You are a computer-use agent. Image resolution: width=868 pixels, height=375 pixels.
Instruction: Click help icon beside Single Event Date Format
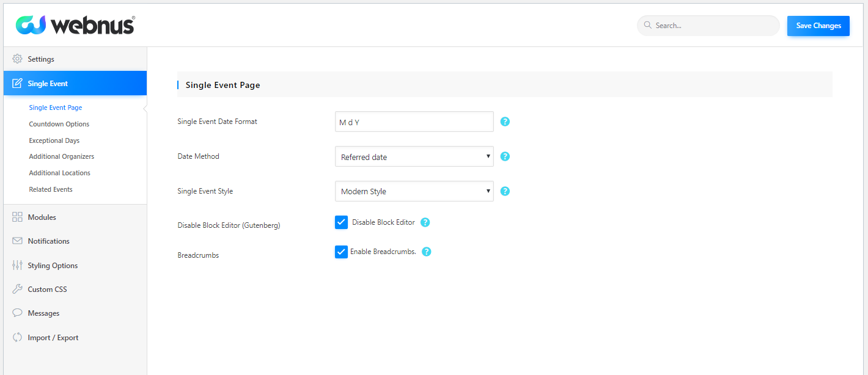[x=505, y=122]
